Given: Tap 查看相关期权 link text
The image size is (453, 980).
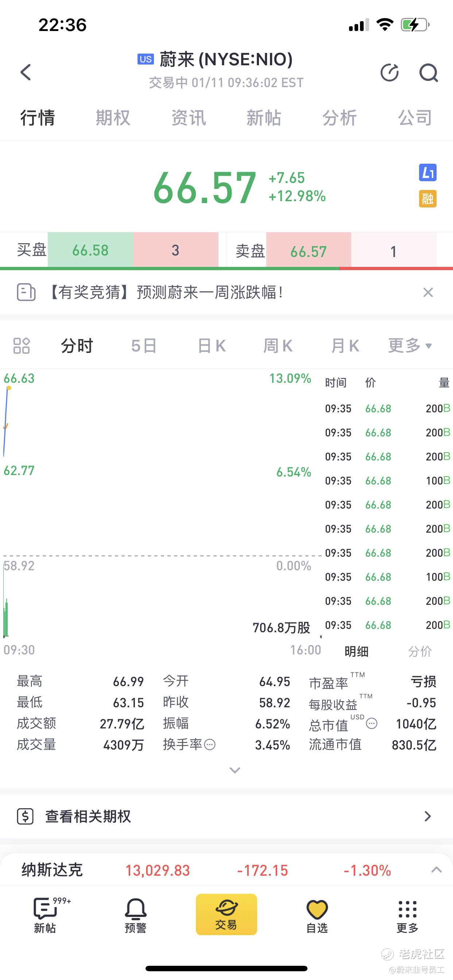Looking at the screenshot, I should tap(88, 816).
